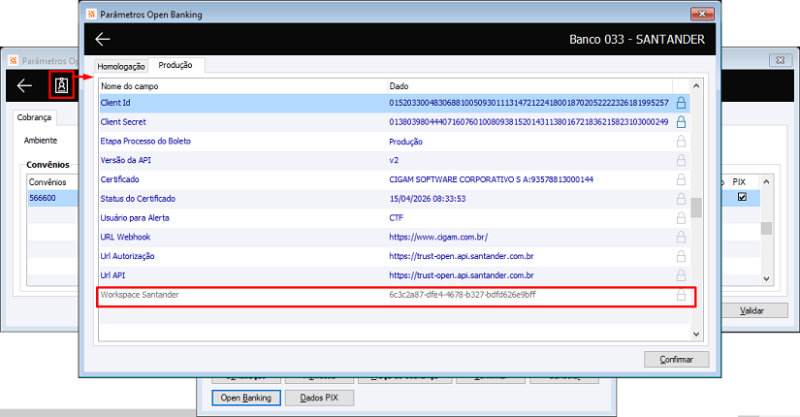Click lock icon on Certificado row
This screenshot has width=800, height=417.
[x=681, y=180]
